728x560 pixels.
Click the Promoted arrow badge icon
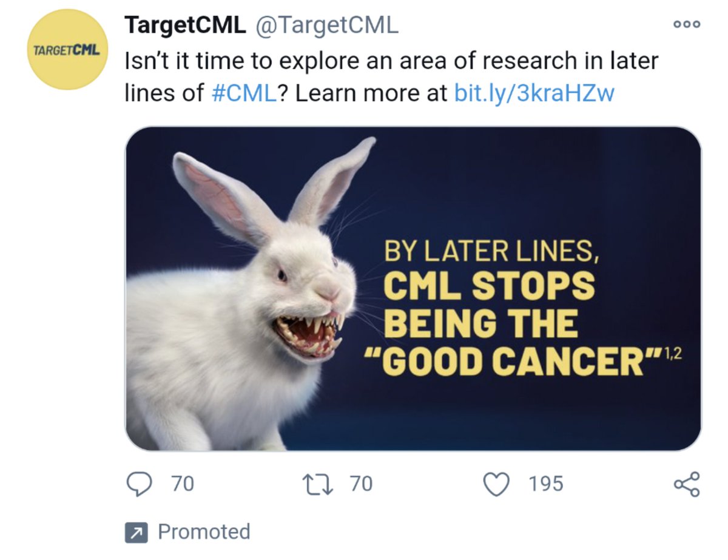pos(136,533)
